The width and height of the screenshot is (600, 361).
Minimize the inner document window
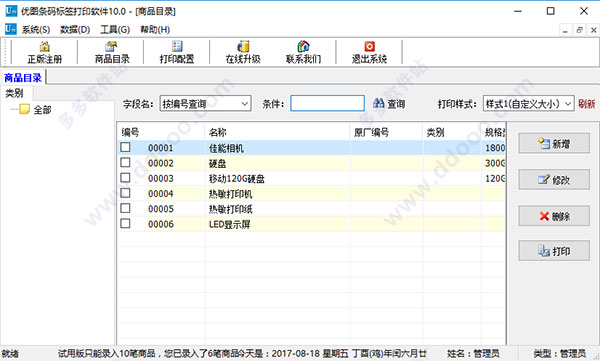point(565,30)
